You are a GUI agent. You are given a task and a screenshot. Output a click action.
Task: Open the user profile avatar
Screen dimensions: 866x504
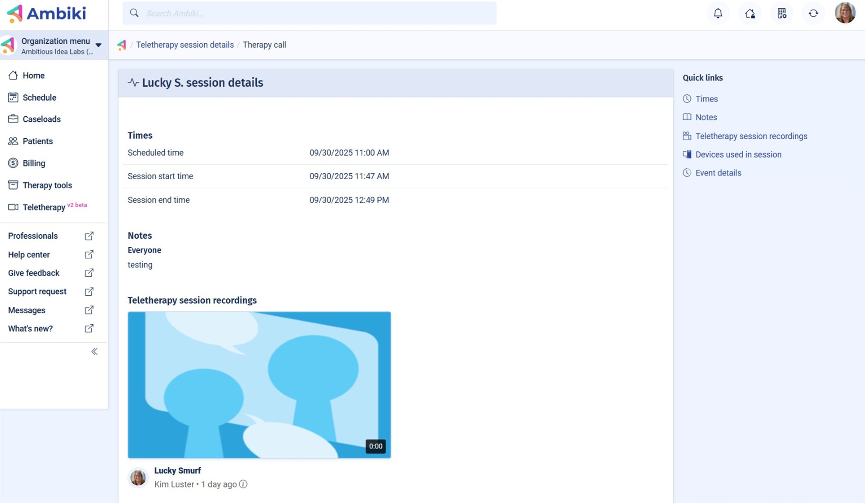pos(845,13)
